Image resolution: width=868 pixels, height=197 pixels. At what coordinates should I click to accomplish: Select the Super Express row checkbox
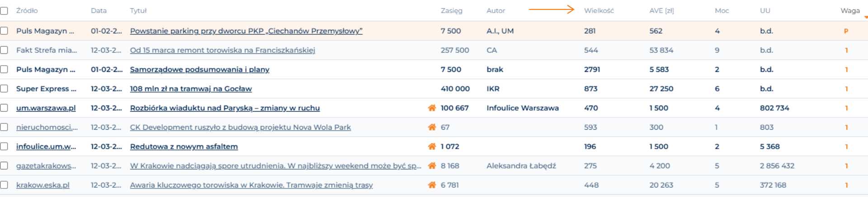(x=4, y=89)
